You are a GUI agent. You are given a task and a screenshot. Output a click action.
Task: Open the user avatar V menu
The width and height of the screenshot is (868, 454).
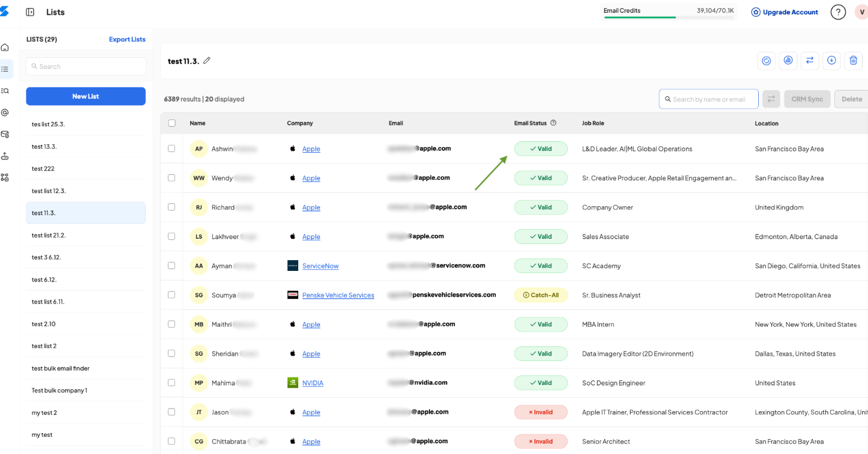tap(862, 12)
